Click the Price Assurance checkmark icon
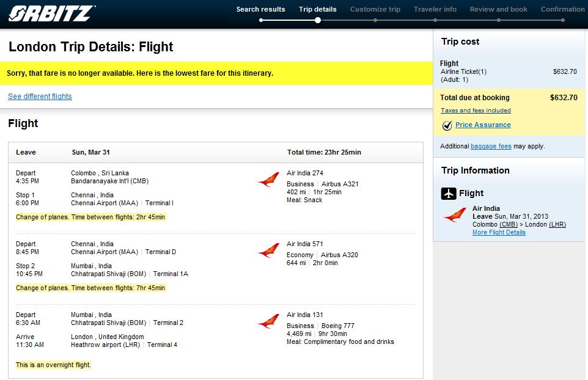Screen dimensions: 588x380 tap(447, 125)
